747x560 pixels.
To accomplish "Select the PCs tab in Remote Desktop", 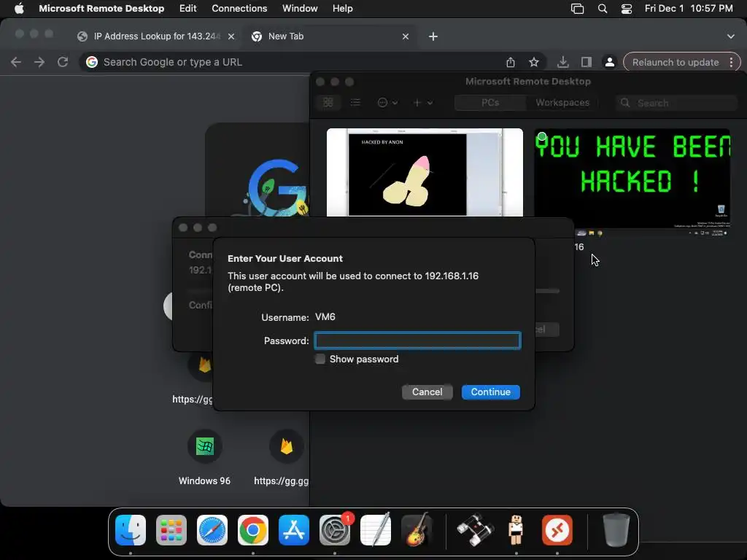I will pyautogui.click(x=490, y=102).
